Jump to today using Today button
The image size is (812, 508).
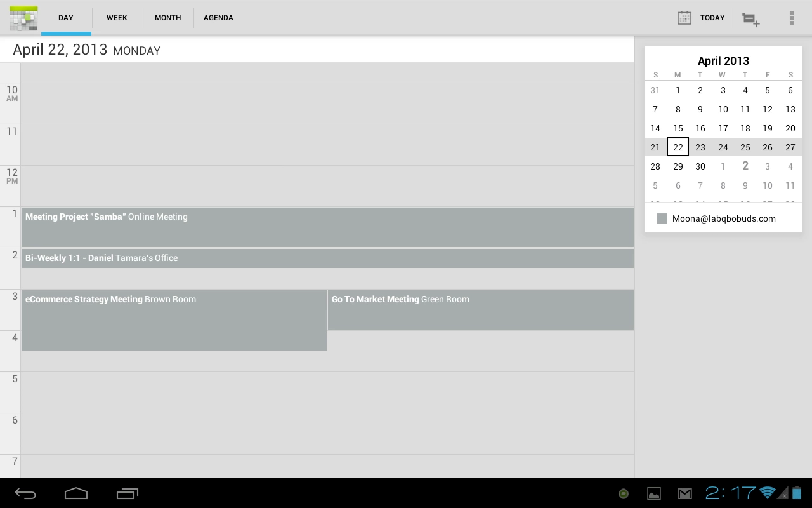click(701, 18)
